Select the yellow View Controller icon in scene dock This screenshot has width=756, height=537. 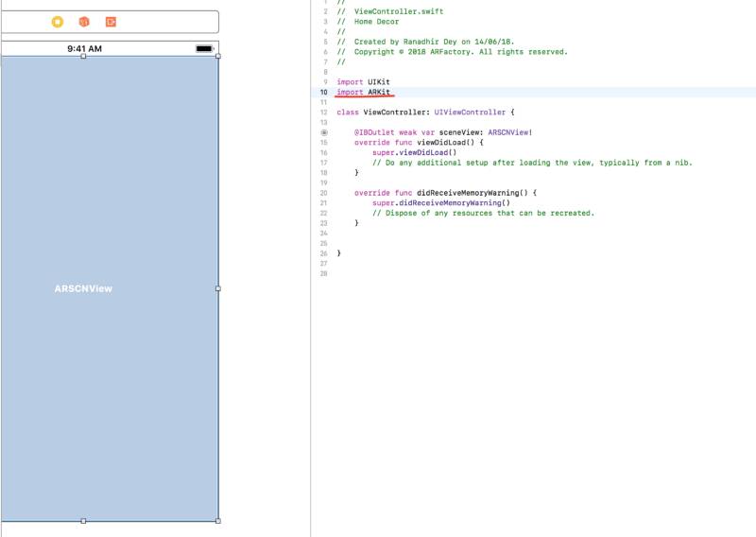tap(58, 22)
